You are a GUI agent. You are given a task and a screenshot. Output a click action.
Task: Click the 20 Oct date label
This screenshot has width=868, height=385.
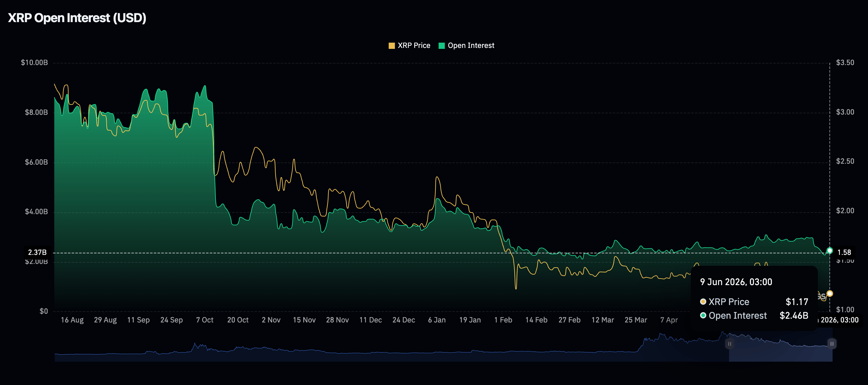(238, 320)
